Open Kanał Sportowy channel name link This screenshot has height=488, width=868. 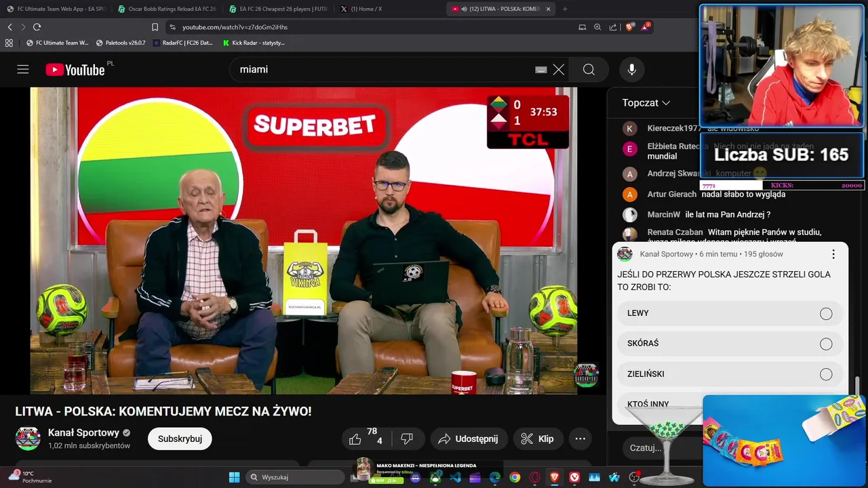tap(83, 432)
